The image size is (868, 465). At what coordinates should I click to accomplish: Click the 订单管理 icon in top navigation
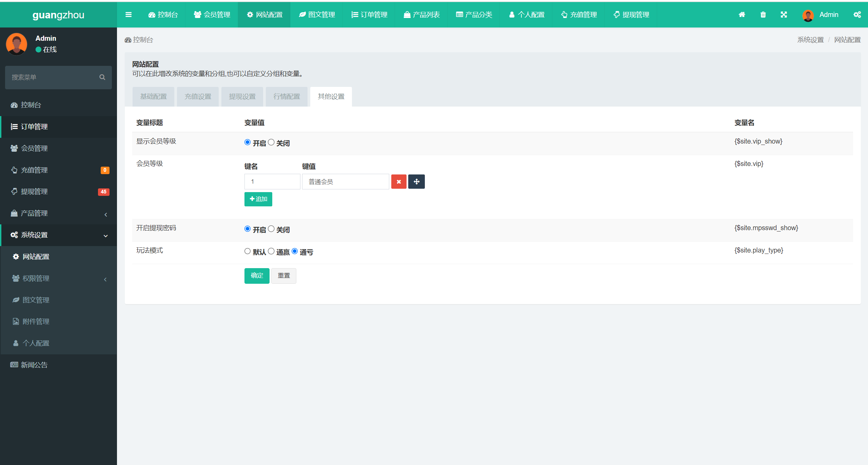point(355,14)
